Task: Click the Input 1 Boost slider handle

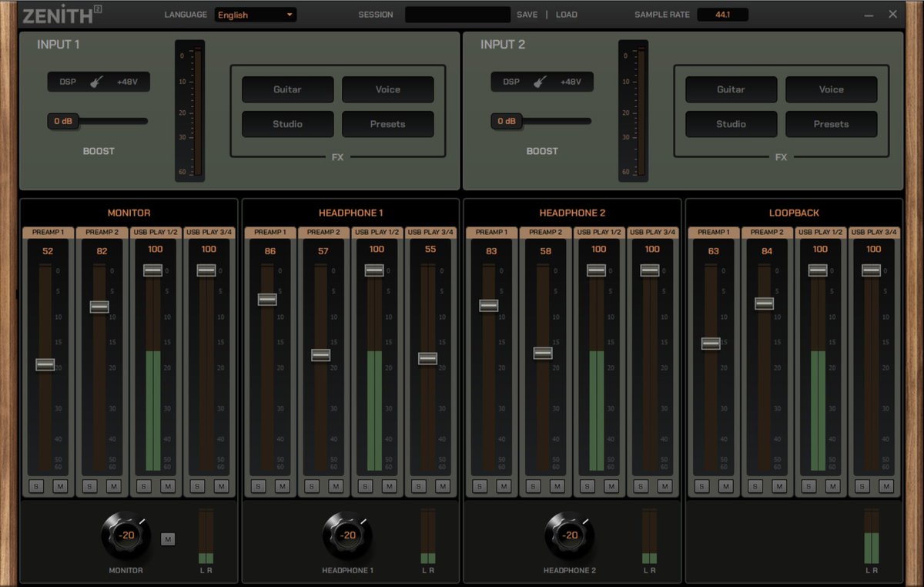Action: click(64, 121)
